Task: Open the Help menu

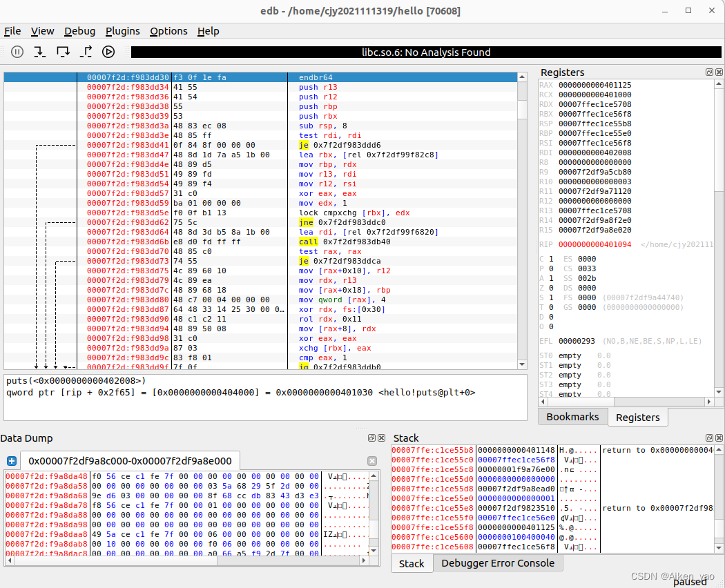Action: (208, 31)
